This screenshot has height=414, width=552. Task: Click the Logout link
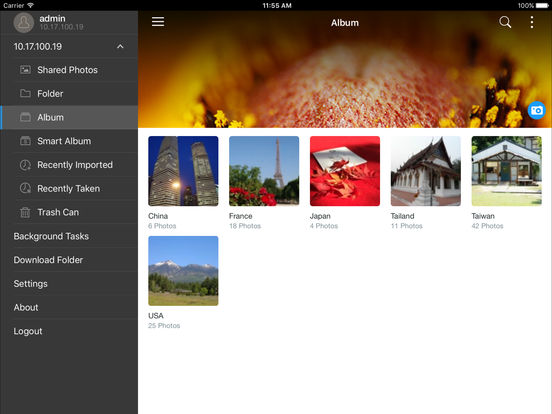[x=28, y=331]
